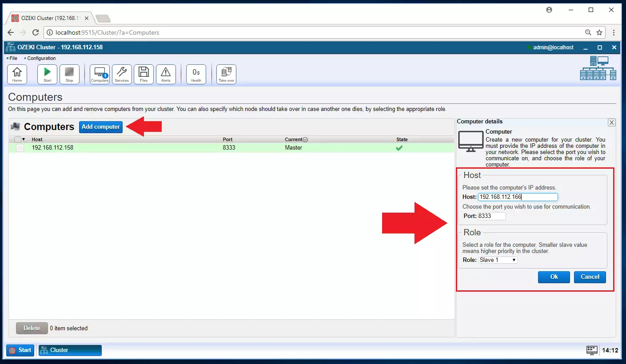Close the Computer details panel
Viewport: 626px width, 364px height.
pyautogui.click(x=612, y=123)
